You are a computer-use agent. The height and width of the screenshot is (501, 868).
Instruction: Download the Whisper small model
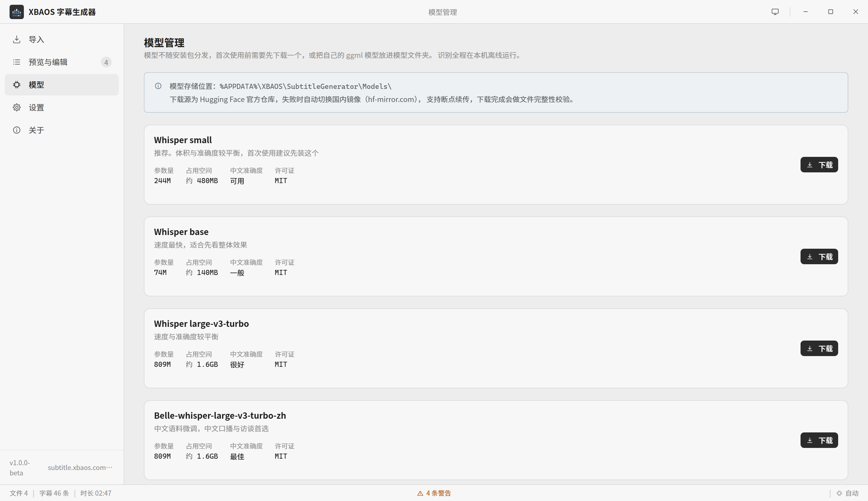(819, 165)
